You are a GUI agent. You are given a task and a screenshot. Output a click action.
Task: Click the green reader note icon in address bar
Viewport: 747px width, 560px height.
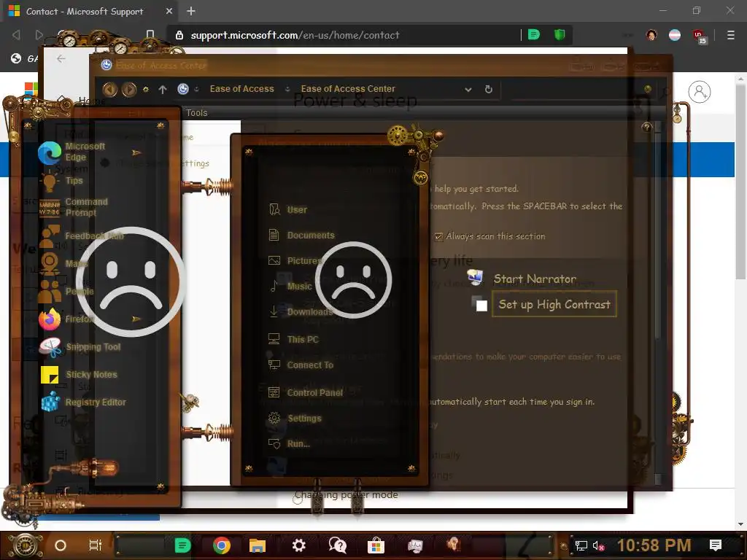[x=533, y=35]
